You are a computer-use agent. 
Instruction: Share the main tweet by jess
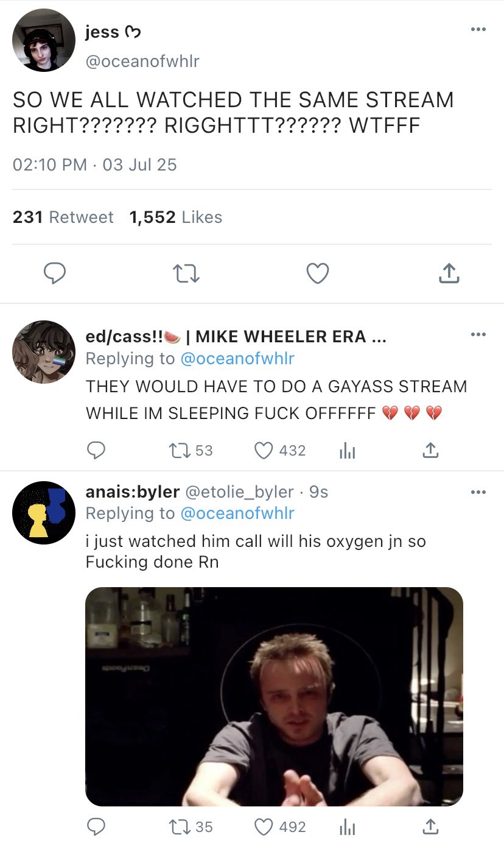click(x=449, y=274)
